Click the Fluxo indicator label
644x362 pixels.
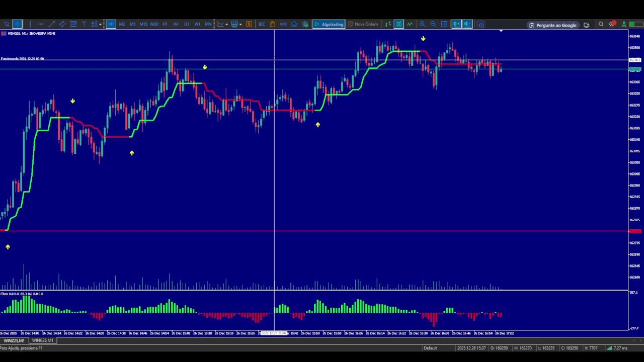click(x=22, y=294)
